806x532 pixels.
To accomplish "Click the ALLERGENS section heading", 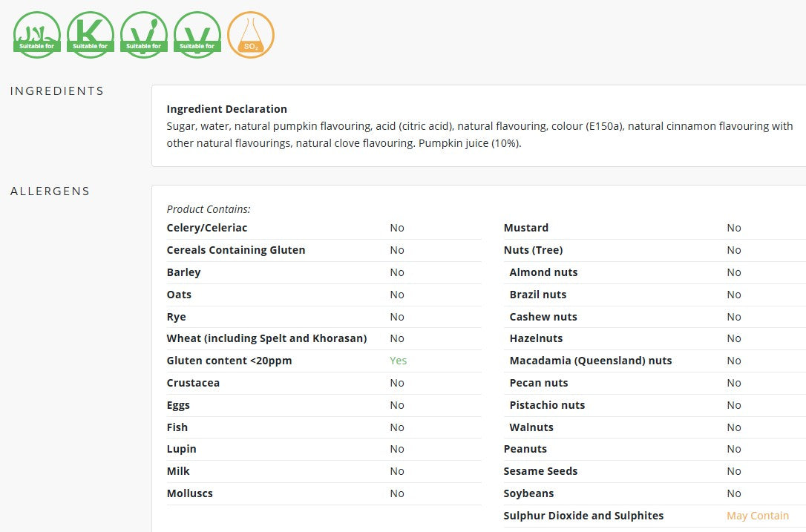I will (50, 191).
